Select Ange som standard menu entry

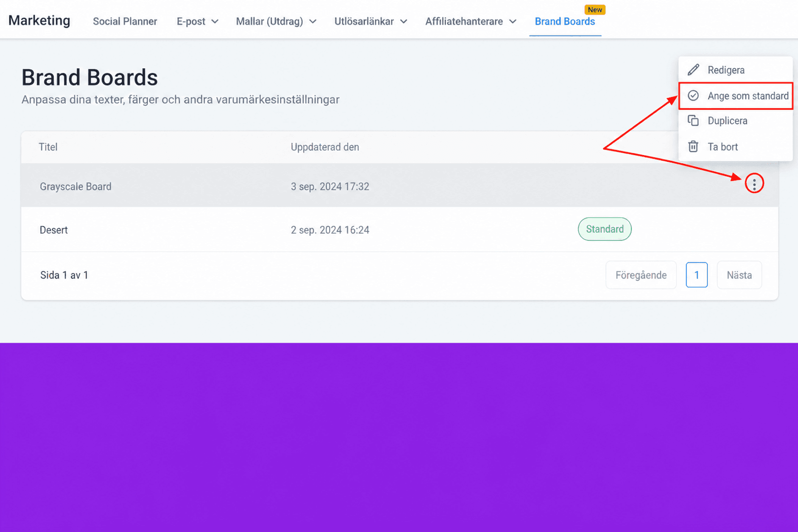pos(736,96)
